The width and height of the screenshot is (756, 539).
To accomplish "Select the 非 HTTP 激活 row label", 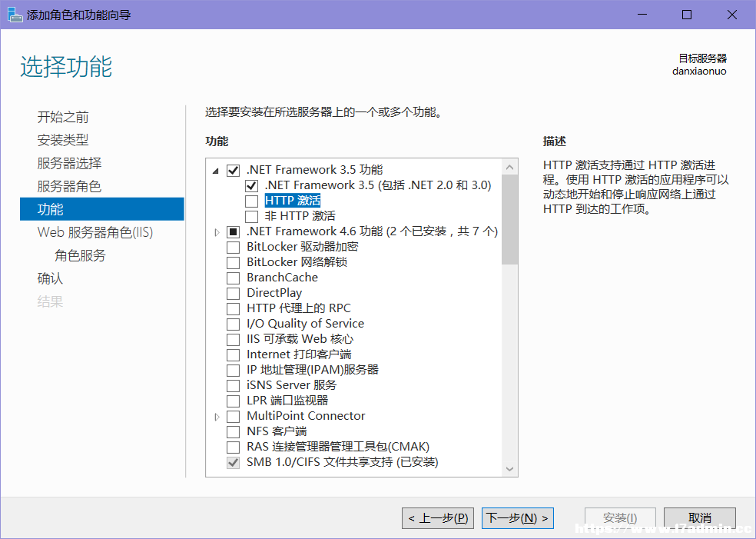I will pyautogui.click(x=300, y=216).
